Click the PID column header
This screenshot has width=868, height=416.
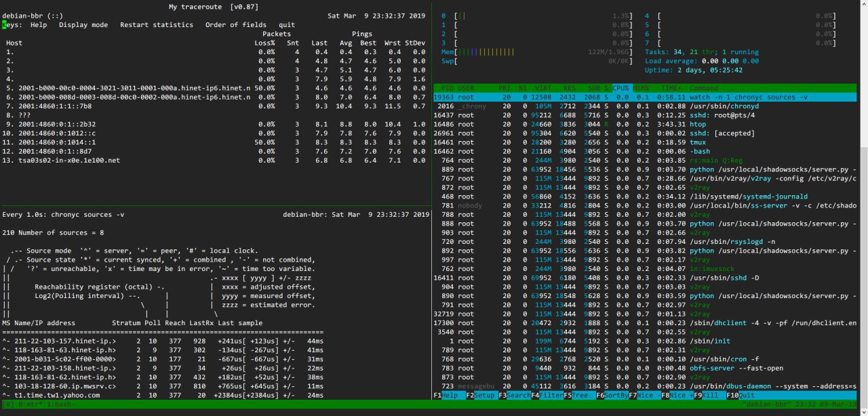[x=446, y=88]
